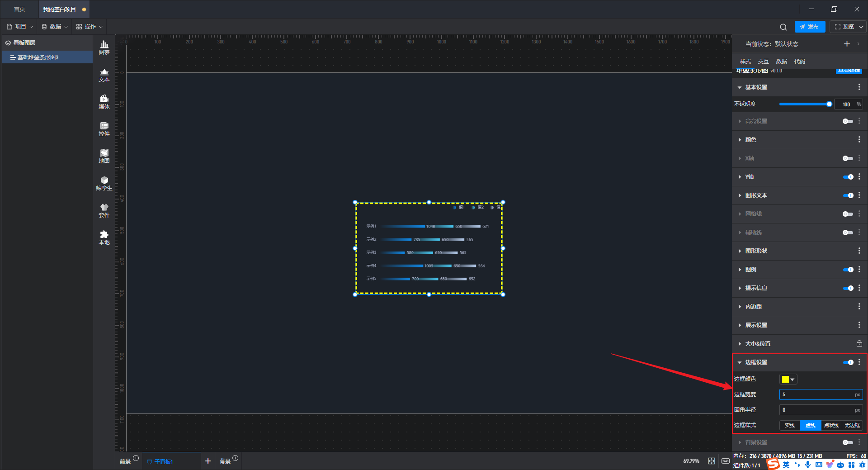Click the lock icon for 大小&位置
Viewport: 868px width, 470px height.
point(859,343)
